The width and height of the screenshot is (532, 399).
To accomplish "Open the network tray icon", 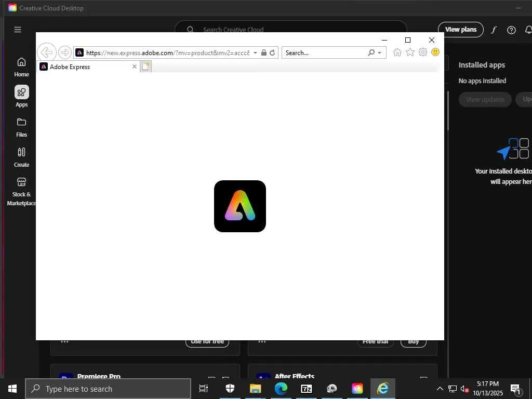I will coord(453,389).
